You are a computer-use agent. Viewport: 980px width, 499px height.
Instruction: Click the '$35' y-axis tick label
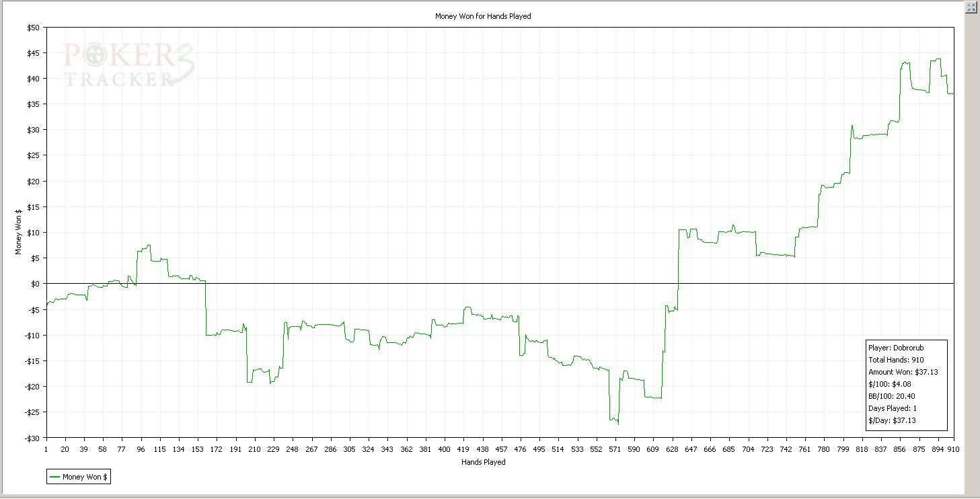pyautogui.click(x=34, y=104)
